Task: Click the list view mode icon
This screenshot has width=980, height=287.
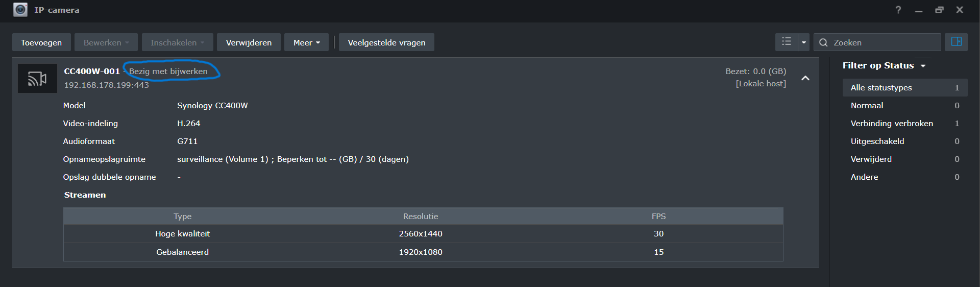Action: (787, 42)
